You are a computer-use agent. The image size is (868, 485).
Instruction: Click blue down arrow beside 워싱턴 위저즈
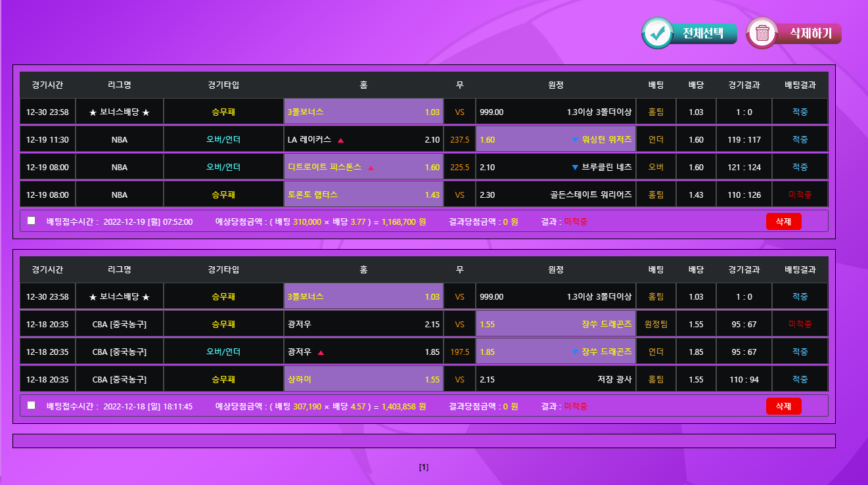[x=575, y=140]
